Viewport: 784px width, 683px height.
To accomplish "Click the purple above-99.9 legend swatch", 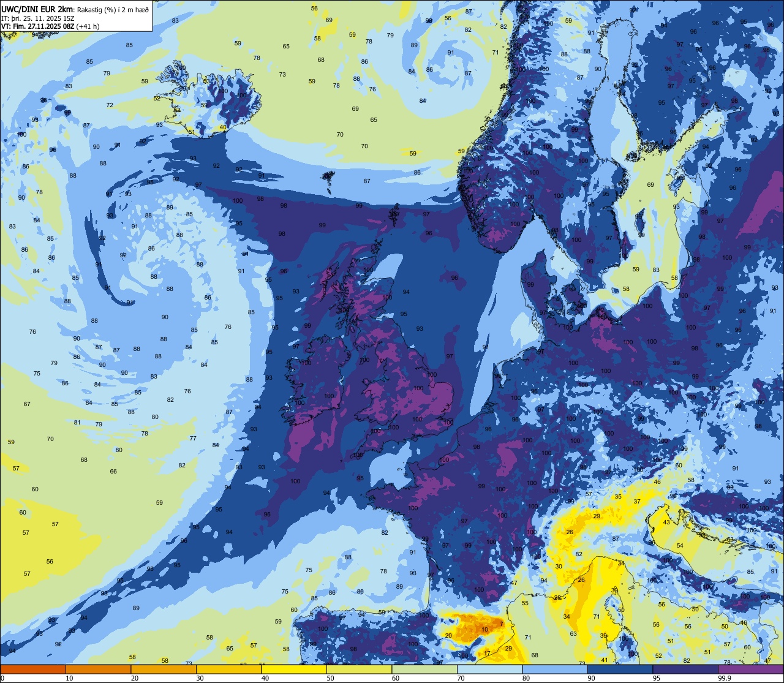I will click(x=750, y=669).
